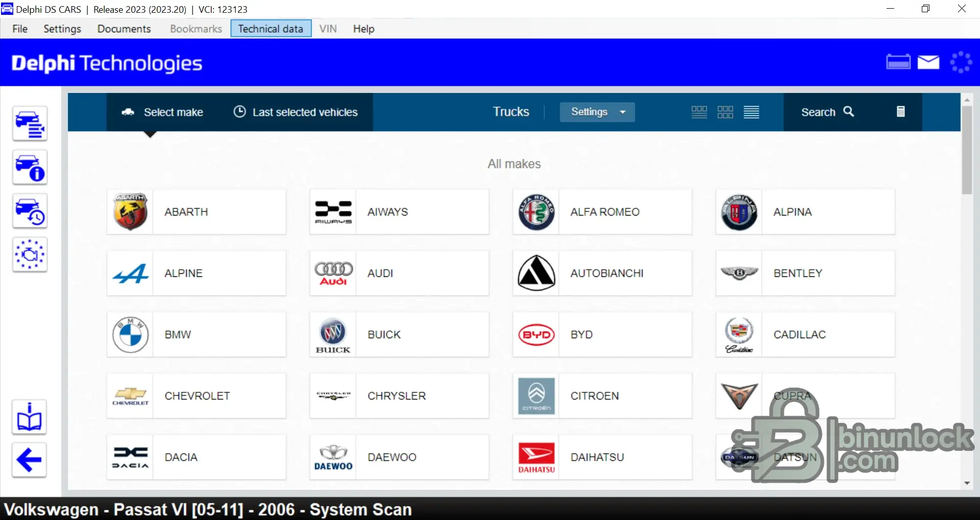Click the battery status icon in header
This screenshot has width=980, height=520.
point(898,62)
